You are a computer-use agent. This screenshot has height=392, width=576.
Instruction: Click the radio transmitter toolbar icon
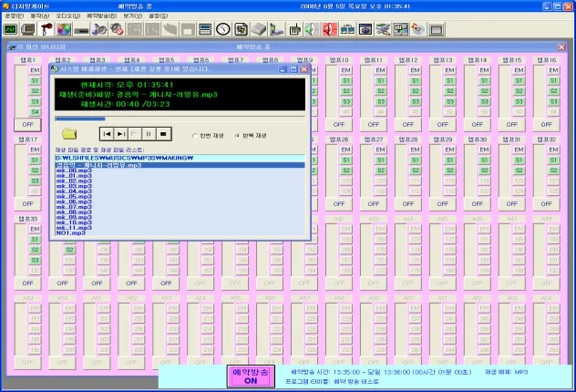(294, 29)
